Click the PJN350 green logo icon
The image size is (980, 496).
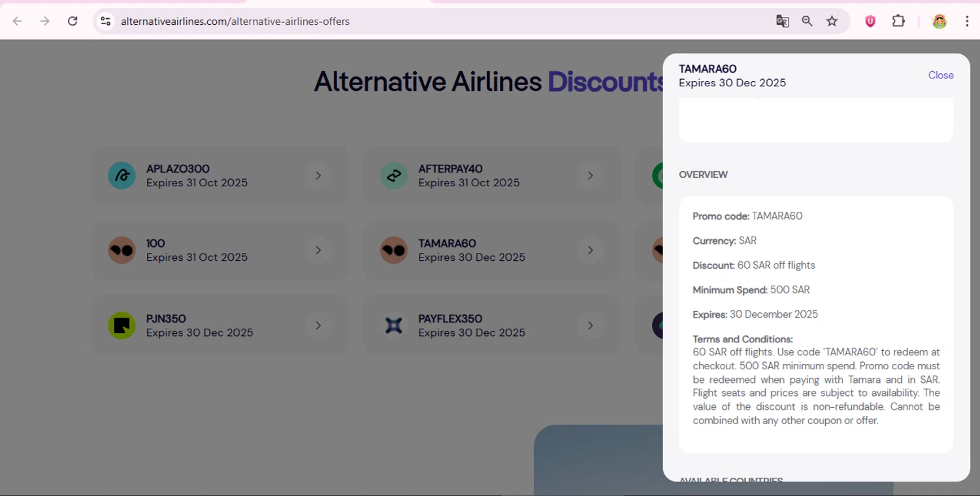(x=122, y=325)
